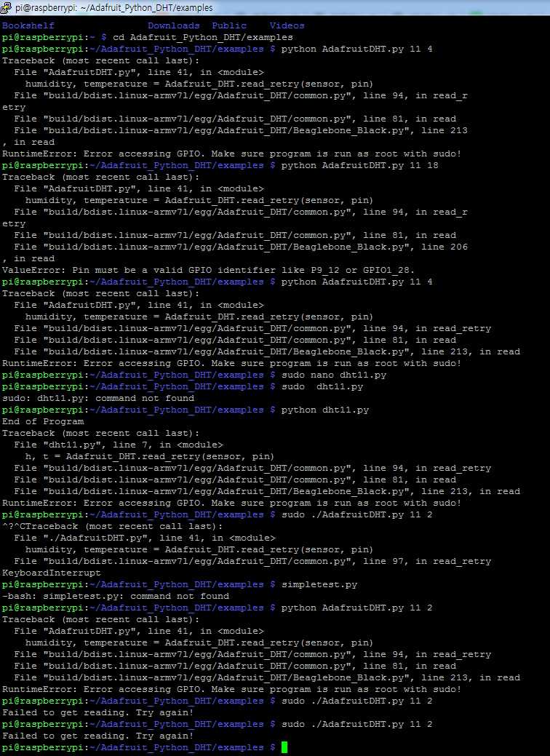Click the 'cd Adafruit_Python_DHT/examples' command
This screenshot has height=756, width=550.
pos(203,37)
